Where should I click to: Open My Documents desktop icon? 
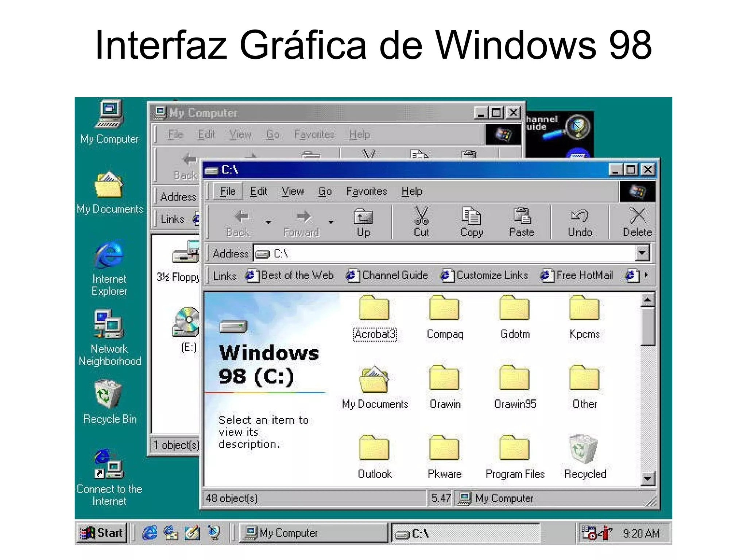(109, 192)
